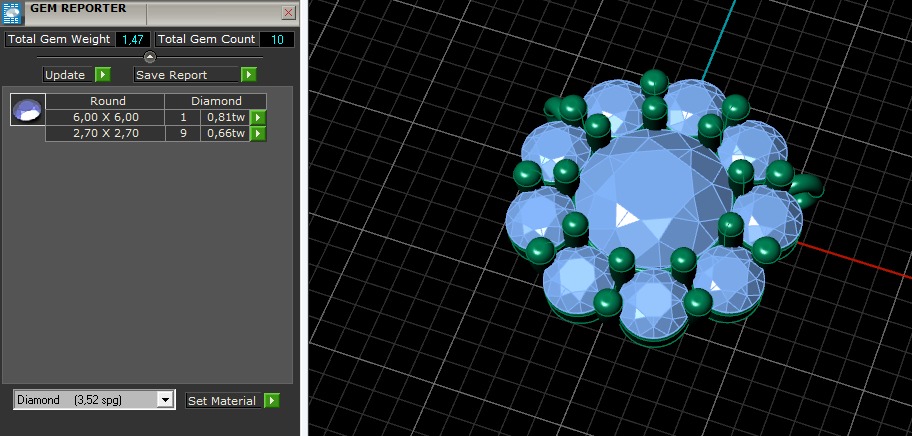Click the Save Report label

pyautogui.click(x=186, y=75)
